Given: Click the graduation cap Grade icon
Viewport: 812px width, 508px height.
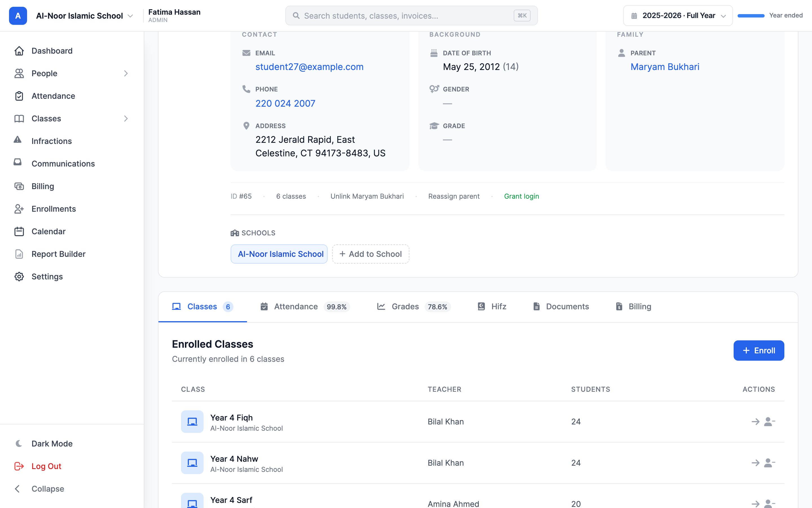Looking at the screenshot, I should tap(434, 126).
